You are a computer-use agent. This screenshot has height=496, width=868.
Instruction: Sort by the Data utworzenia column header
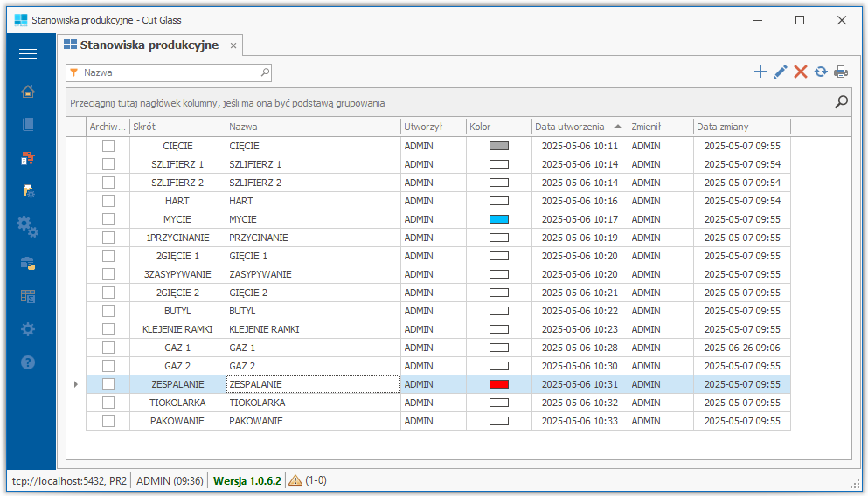(570, 127)
